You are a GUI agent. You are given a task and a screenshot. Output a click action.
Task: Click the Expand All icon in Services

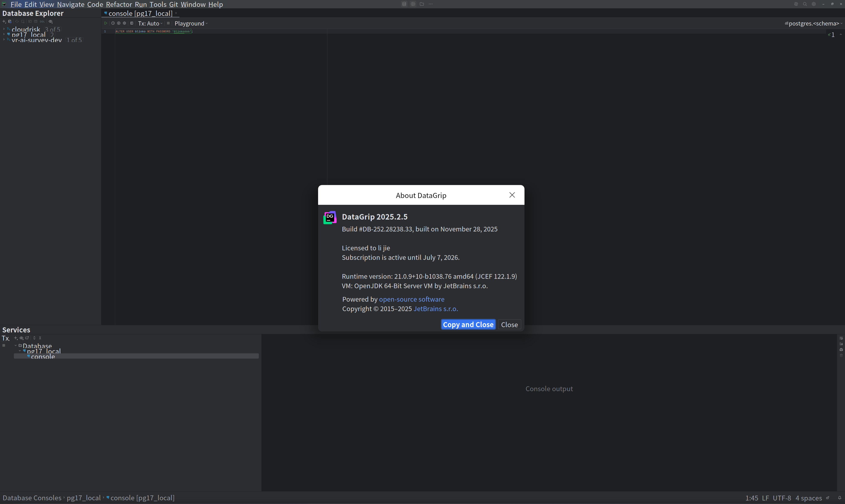pos(34,338)
